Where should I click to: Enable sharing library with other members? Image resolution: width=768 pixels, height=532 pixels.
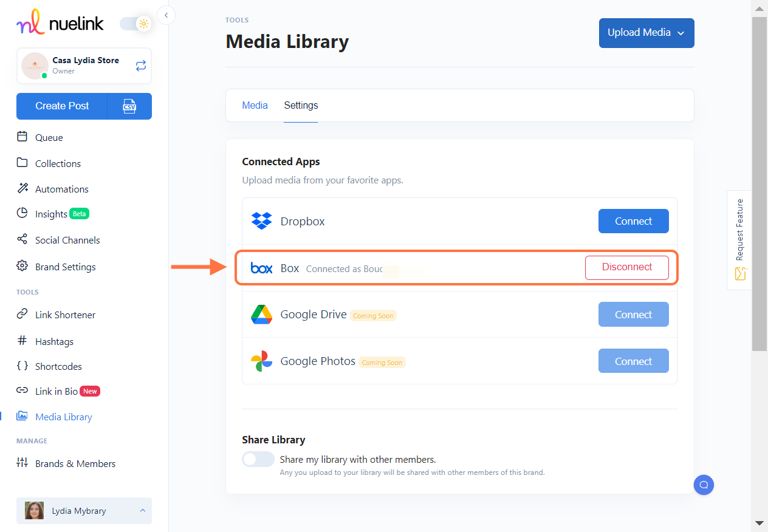[x=258, y=459]
